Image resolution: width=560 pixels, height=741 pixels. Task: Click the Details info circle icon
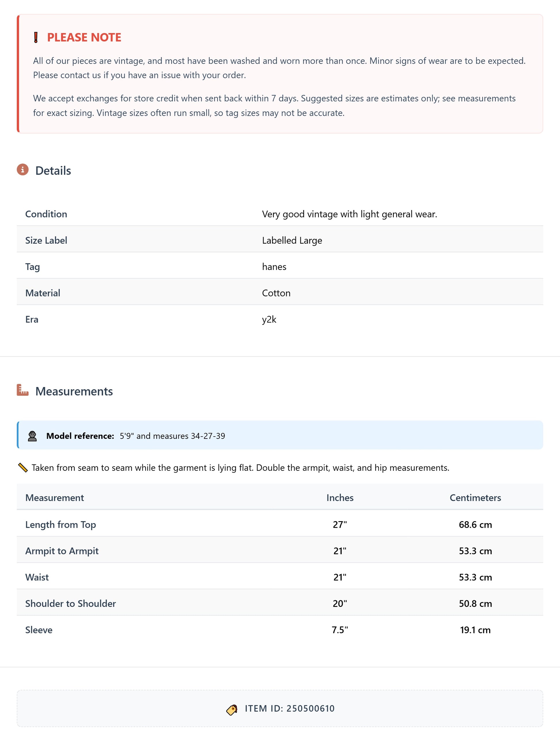[x=23, y=170]
